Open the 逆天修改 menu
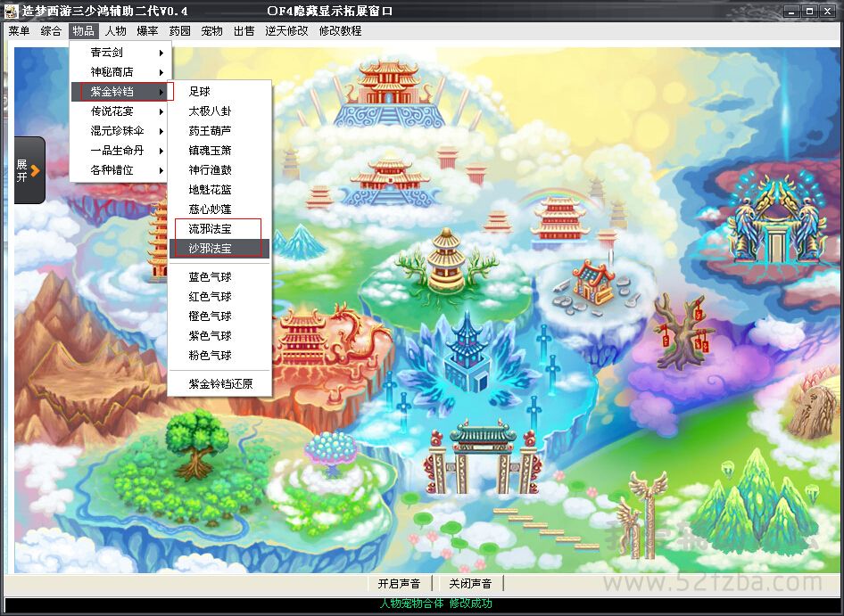 [286, 31]
